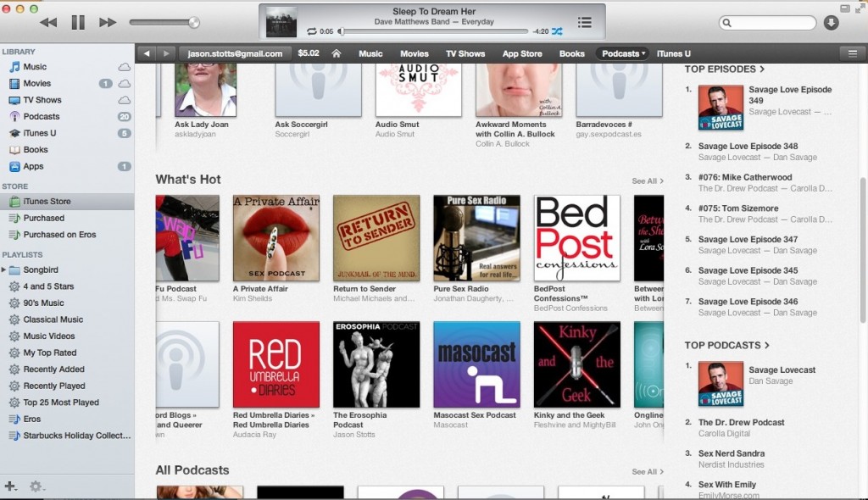This screenshot has width=868, height=500.
Task: Expand the TOP EPISODES list
Action: [725, 69]
